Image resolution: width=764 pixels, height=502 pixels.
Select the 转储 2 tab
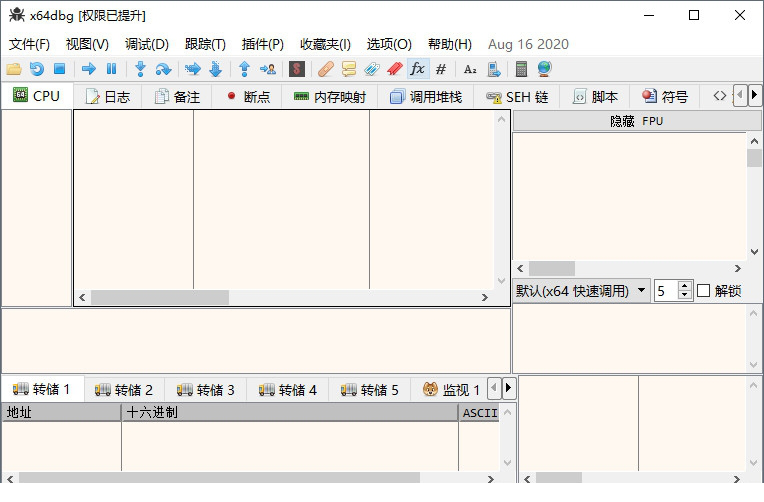pos(124,390)
